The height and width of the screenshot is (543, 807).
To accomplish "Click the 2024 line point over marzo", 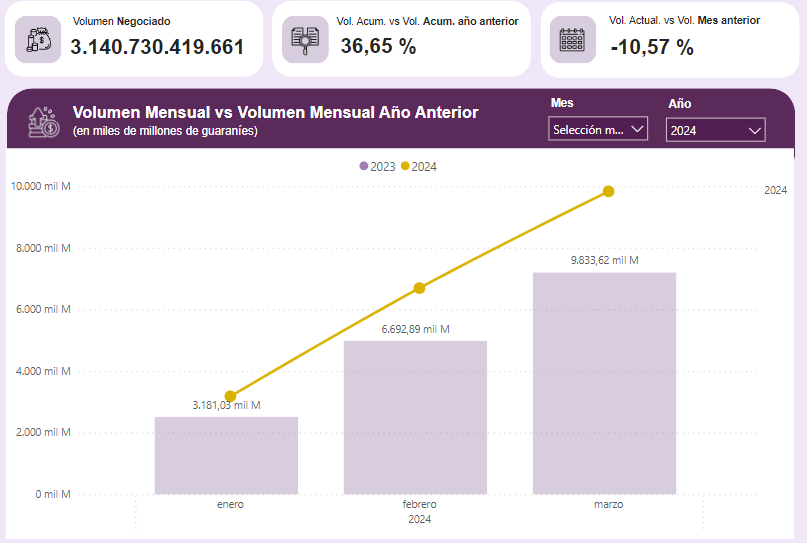I will pyautogui.click(x=608, y=191).
